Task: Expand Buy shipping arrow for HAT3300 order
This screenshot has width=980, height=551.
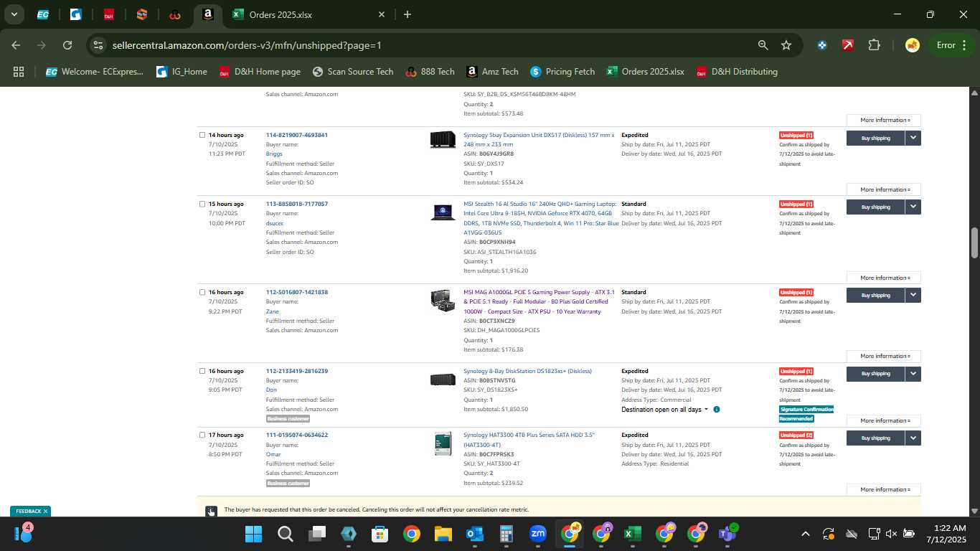Action: (x=913, y=438)
